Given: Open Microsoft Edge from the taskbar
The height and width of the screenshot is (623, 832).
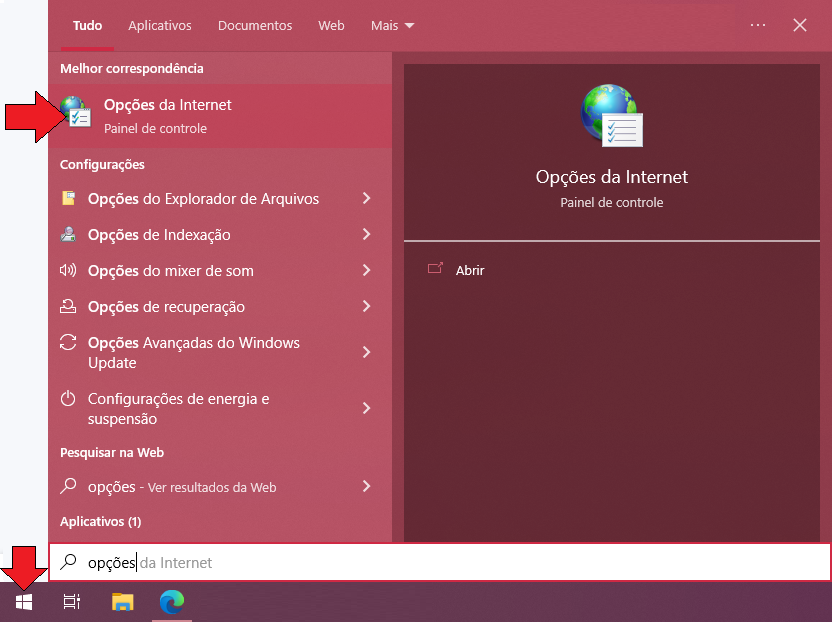Looking at the screenshot, I should pos(172,602).
